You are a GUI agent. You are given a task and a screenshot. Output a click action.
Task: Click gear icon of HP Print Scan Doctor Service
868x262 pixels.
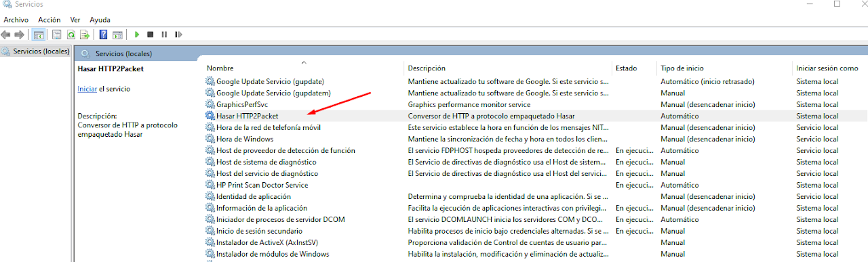tap(210, 185)
